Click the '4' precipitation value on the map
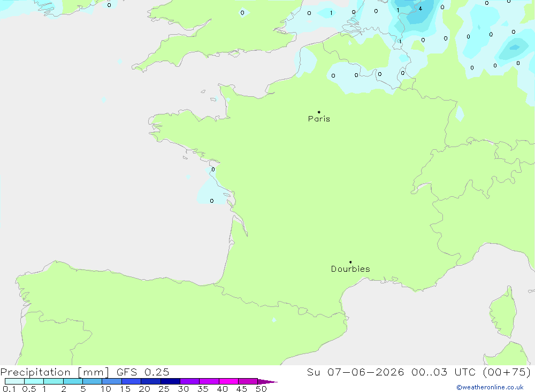535x392 pixels. pos(421,9)
